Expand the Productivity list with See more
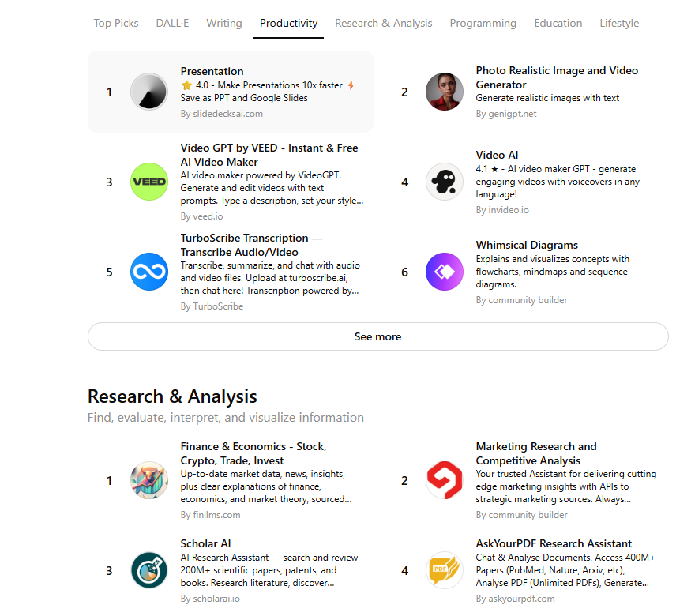The image size is (691, 616). click(378, 336)
